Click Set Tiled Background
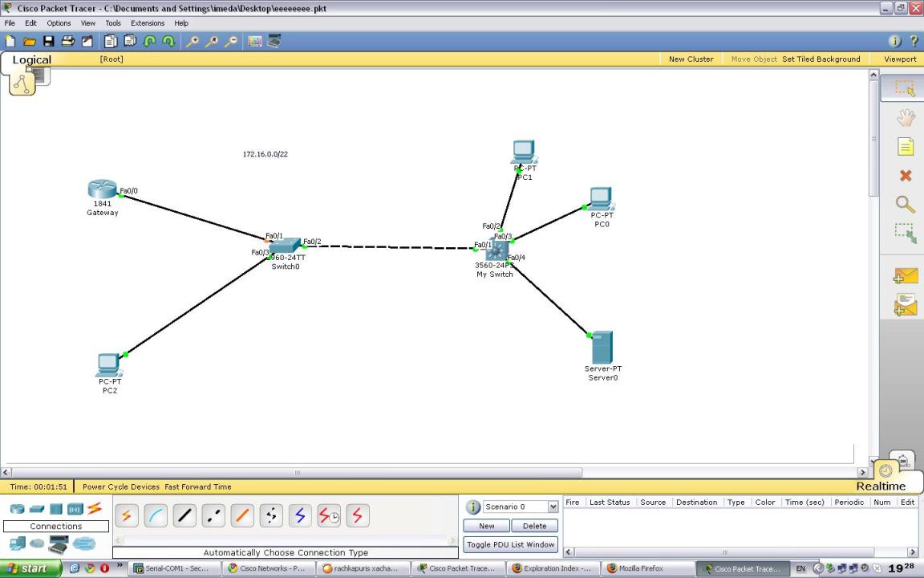The width and height of the screenshot is (924, 578). [821, 59]
